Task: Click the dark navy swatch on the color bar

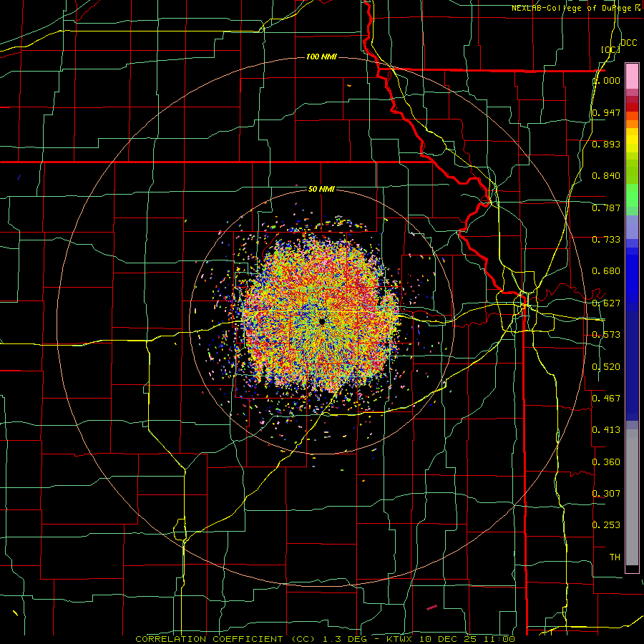Action: (632, 361)
